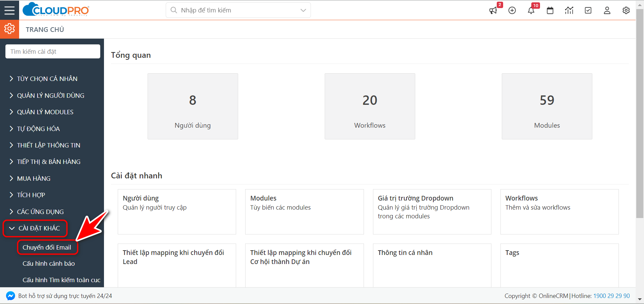This screenshot has height=304, width=644.
Task: Open the settings gear in top bar
Action: pyautogui.click(x=626, y=10)
